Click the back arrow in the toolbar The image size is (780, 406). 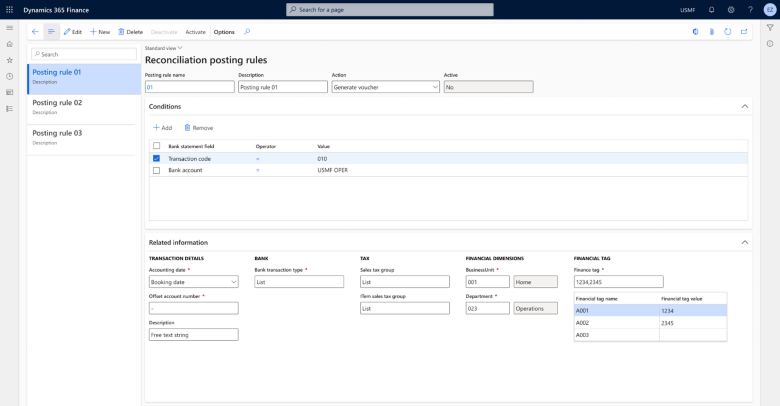point(35,31)
